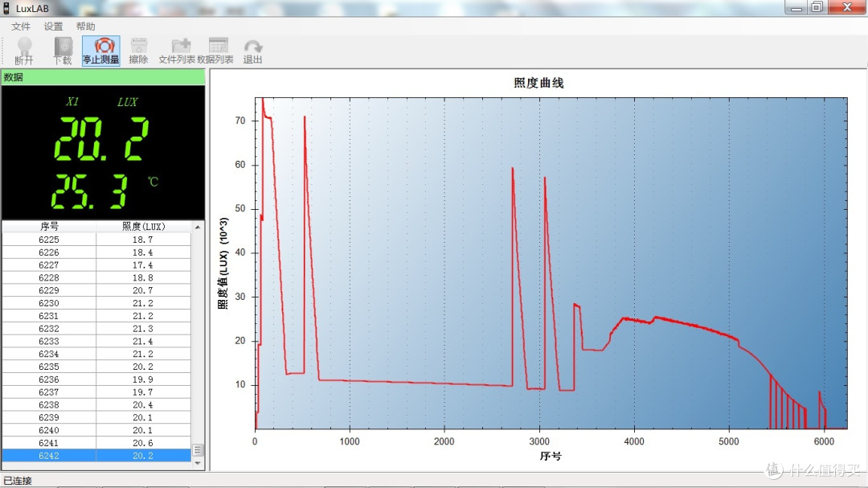Screen dimensions: 868x488
Task: Click the lux value 20.6 cell
Action: 143,443
